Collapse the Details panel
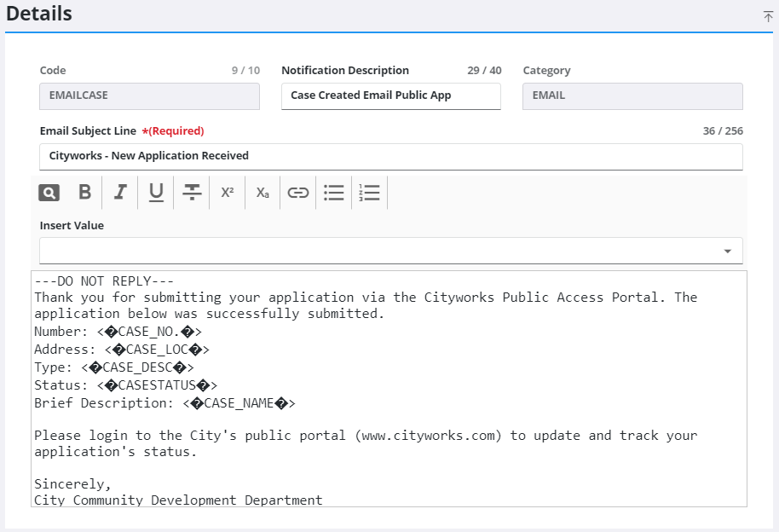Image resolution: width=779 pixels, height=532 pixels. 768,16
